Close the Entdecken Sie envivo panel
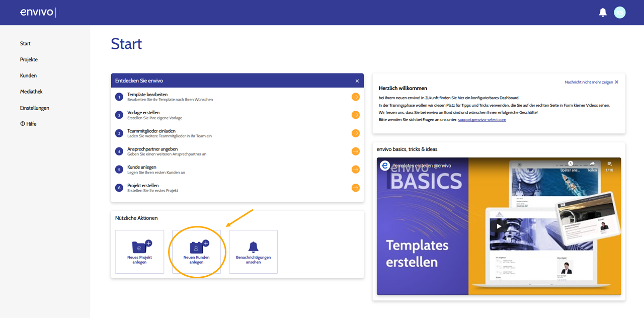 357,81
